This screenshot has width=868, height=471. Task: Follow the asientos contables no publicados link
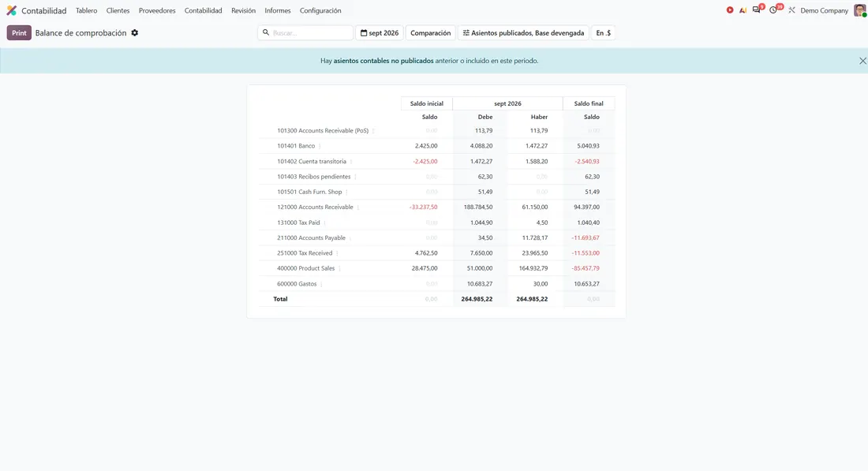click(383, 61)
